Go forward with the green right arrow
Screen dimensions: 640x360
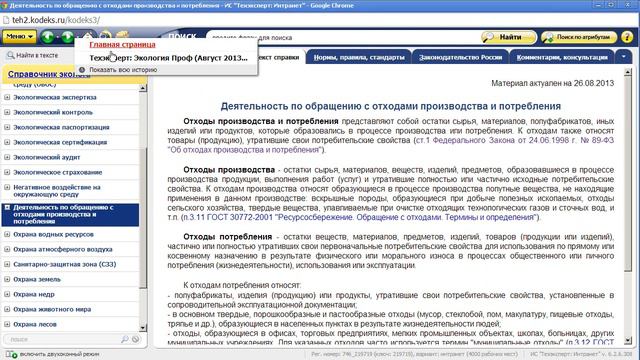point(67,37)
